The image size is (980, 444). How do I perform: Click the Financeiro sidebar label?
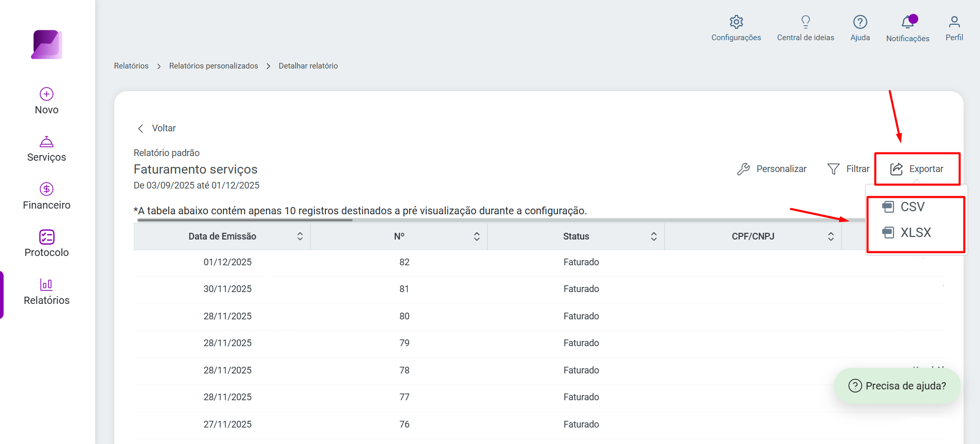coord(47,205)
